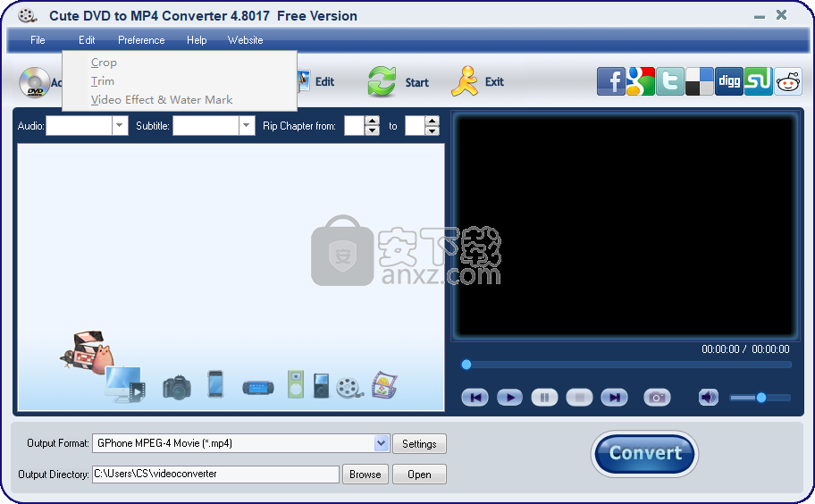Click the green iPod shuffle icon
The image size is (815, 504).
[295, 384]
